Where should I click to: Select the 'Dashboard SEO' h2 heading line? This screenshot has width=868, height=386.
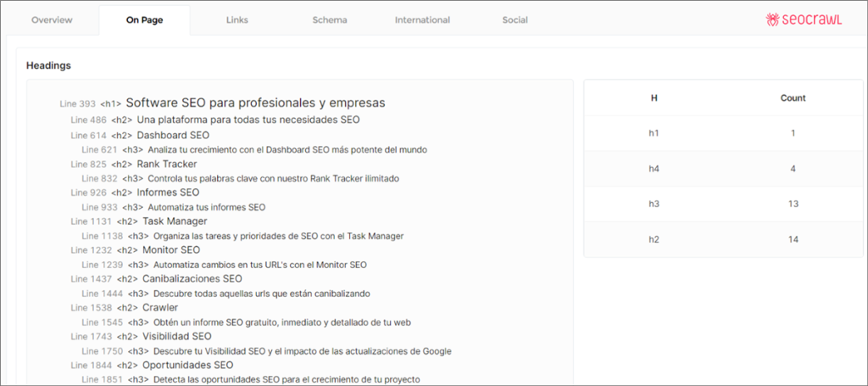point(173,135)
